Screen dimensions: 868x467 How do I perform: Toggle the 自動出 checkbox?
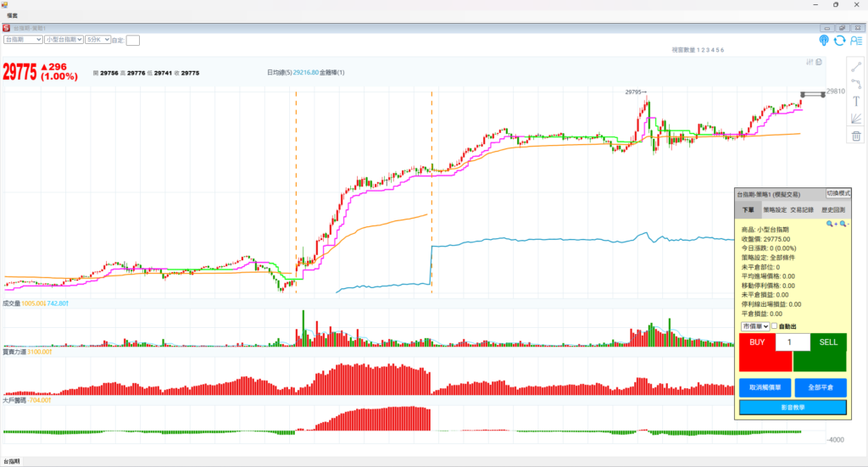pyautogui.click(x=775, y=326)
